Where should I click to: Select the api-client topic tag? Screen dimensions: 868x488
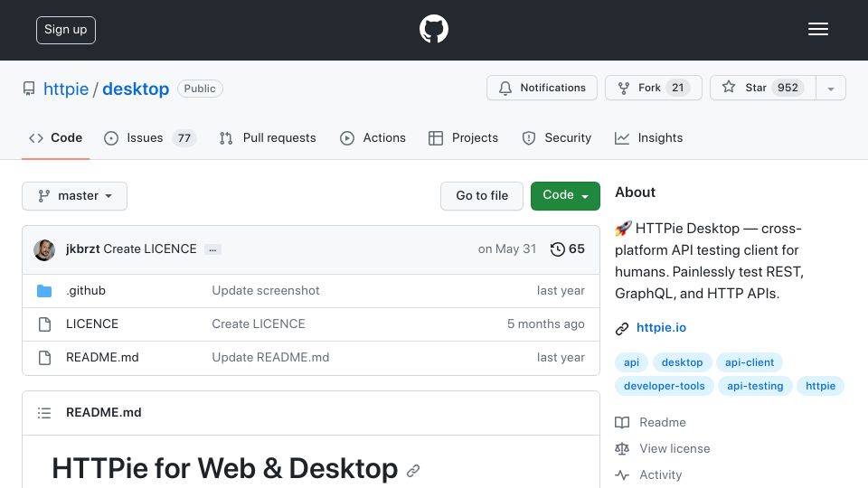click(750, 362)
